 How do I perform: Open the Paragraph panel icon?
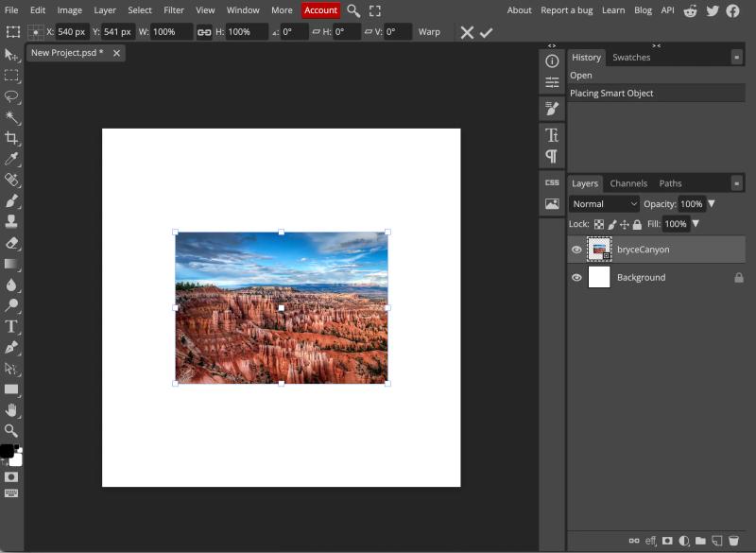(552, 156)
